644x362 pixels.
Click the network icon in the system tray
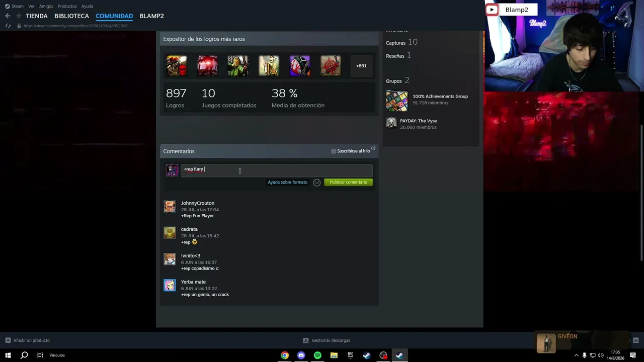[x=593, y=355]
